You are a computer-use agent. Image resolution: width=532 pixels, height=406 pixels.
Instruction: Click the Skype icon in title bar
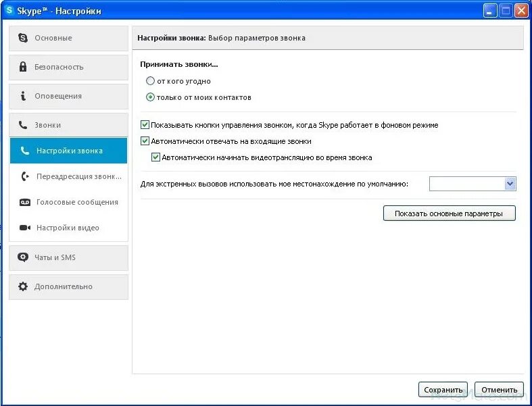pyautogui.click(x=10, y=11)
